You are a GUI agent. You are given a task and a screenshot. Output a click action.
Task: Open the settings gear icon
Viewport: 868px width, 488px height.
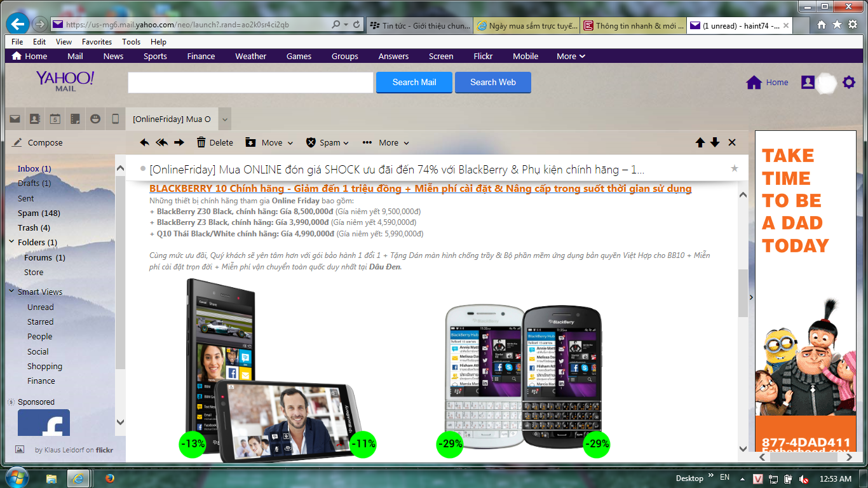click(x=848, y=82)
